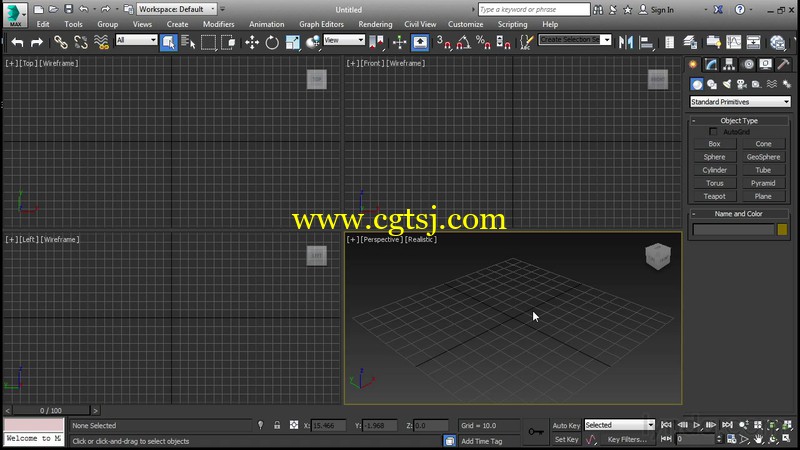Open the Rendering menu

click(x=375, y=24)
